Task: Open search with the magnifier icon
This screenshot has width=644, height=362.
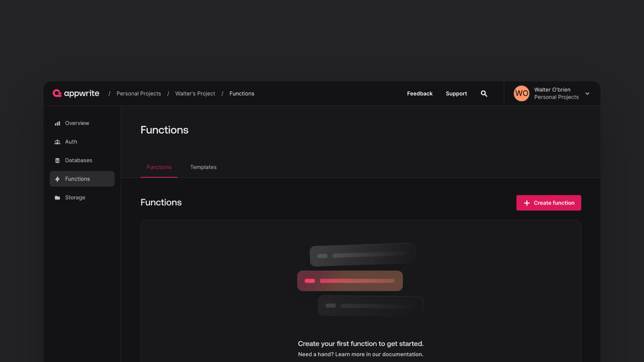Action: coord(484,94)
